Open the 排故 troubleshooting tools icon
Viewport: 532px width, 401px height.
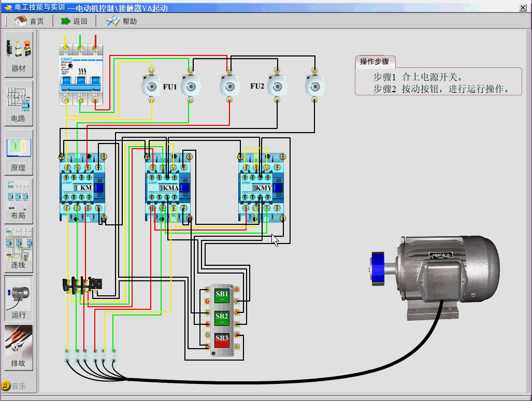click(x=19, y=348)
